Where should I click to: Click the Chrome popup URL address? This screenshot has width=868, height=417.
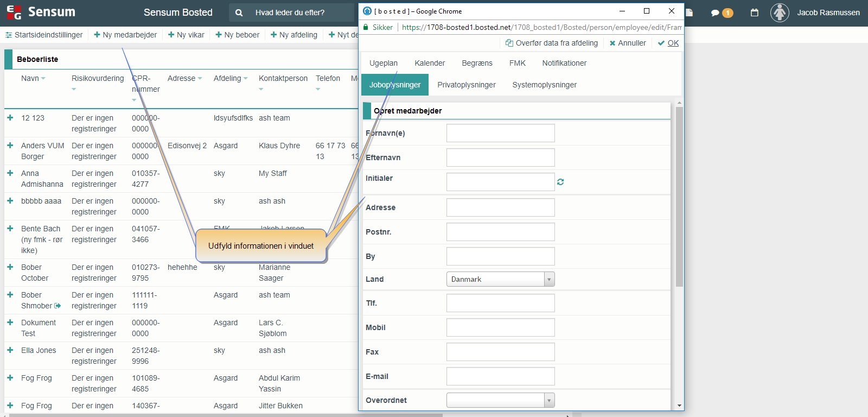541,27
